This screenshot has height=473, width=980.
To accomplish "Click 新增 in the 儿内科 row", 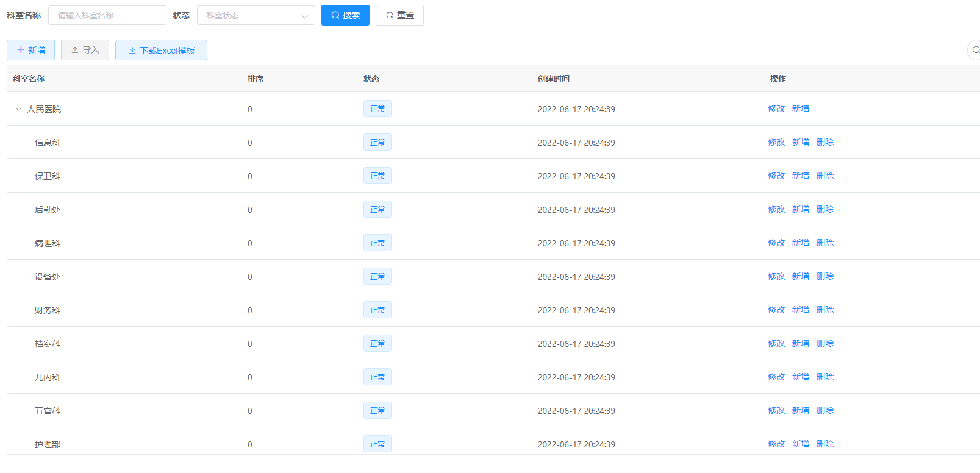I will pos(801,377).
